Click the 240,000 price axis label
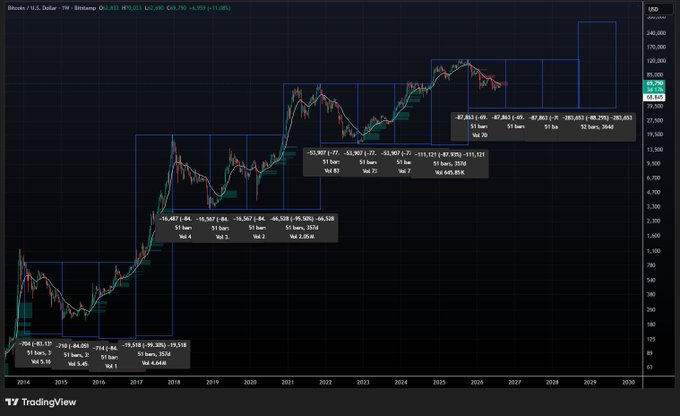680x416 pixels. tap(656, 33)
